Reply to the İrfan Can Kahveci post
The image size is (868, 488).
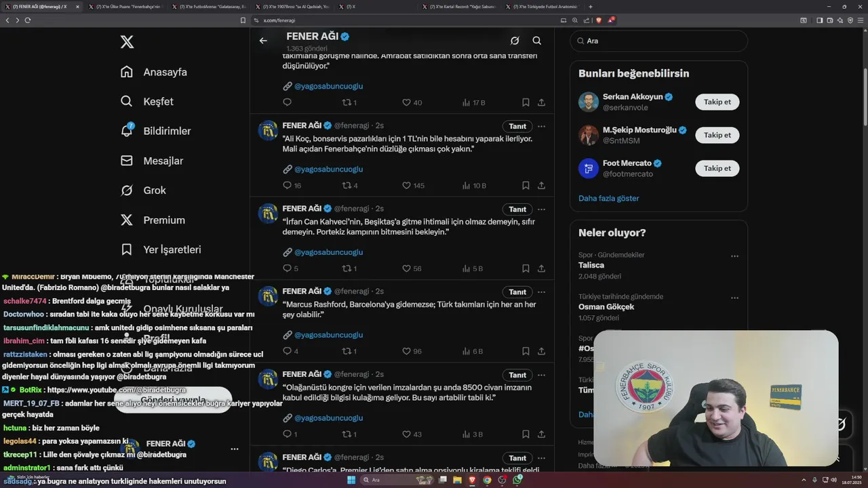(287, 268)
